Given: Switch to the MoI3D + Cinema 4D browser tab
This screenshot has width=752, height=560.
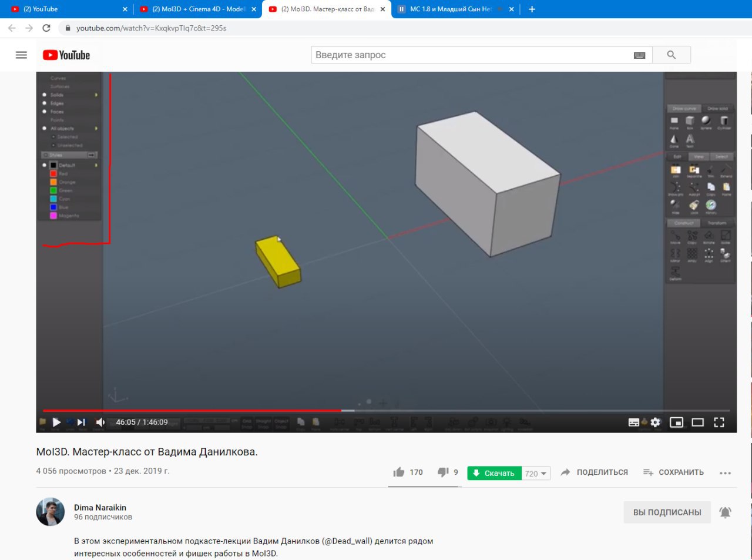Looking at the screenshot, I should (198, 9).
